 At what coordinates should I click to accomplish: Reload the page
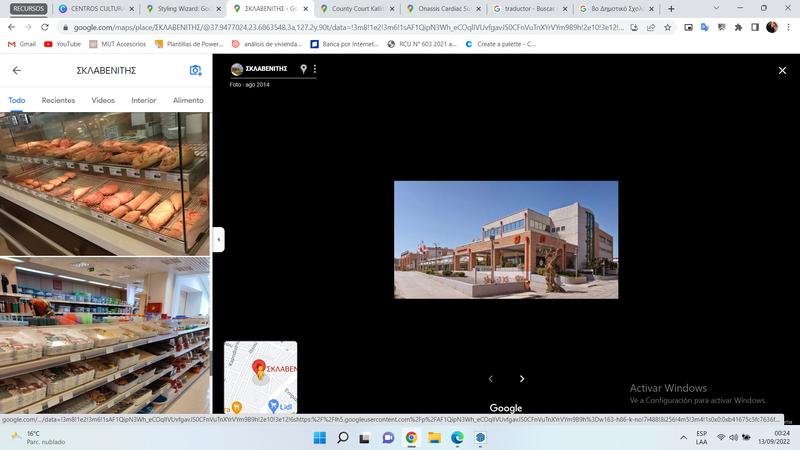pos(45,27)
